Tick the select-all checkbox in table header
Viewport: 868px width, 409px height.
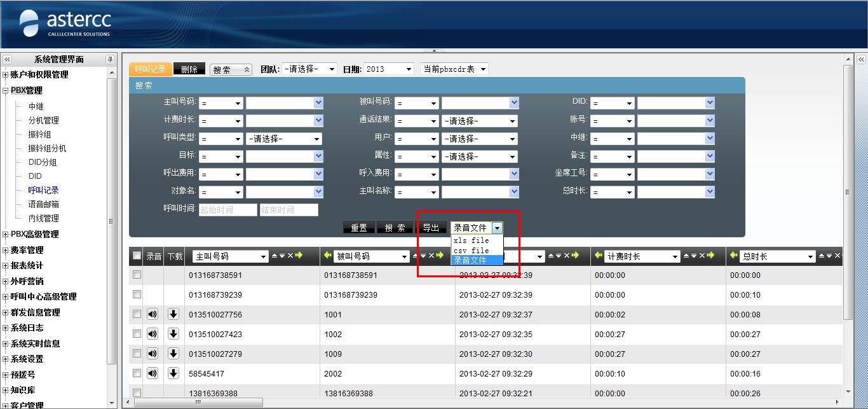[137, 256]
